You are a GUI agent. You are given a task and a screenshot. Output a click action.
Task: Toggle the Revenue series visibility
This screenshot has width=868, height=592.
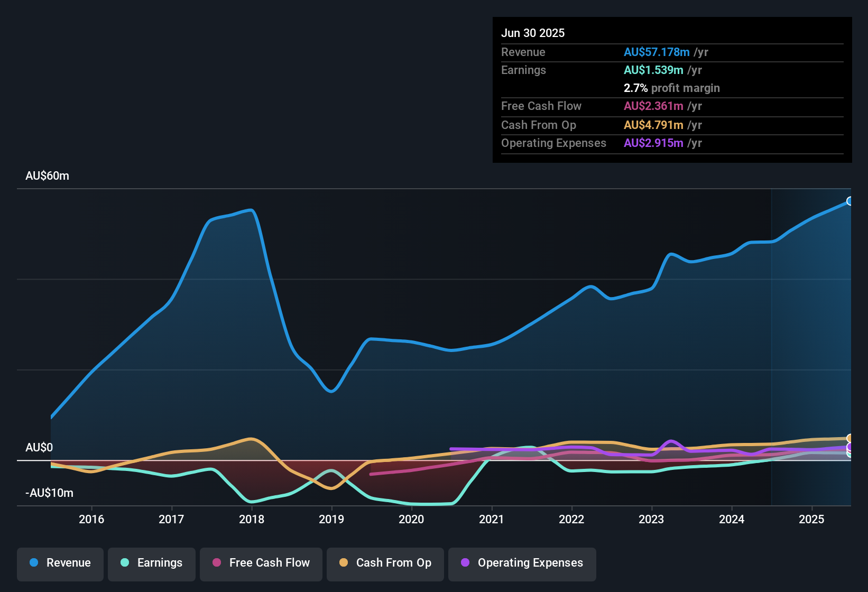click(60, 563)
